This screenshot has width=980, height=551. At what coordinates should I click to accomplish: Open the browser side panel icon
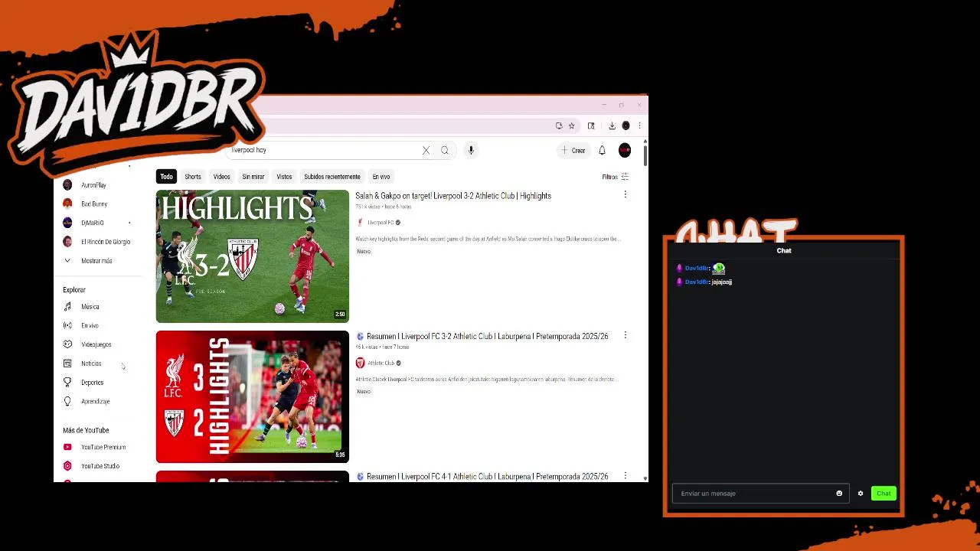tap(591, 126)
